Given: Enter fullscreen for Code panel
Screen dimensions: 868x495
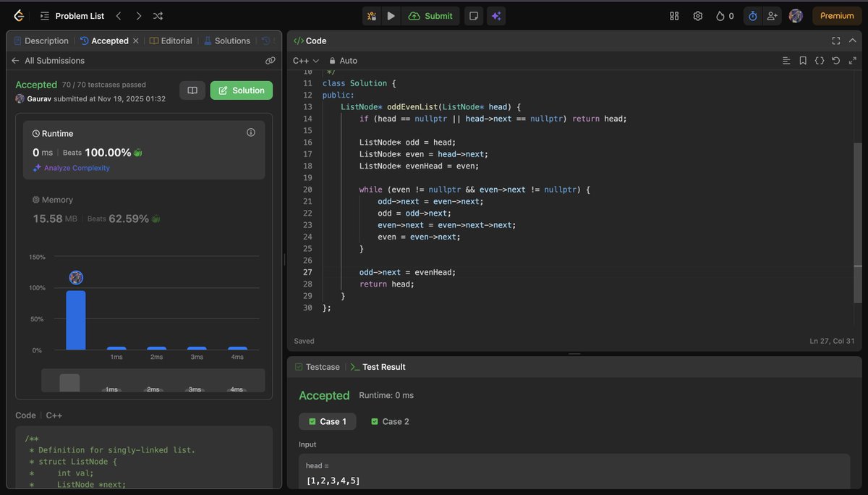Looking at the screenshot, I should click(x=836, y=41).
